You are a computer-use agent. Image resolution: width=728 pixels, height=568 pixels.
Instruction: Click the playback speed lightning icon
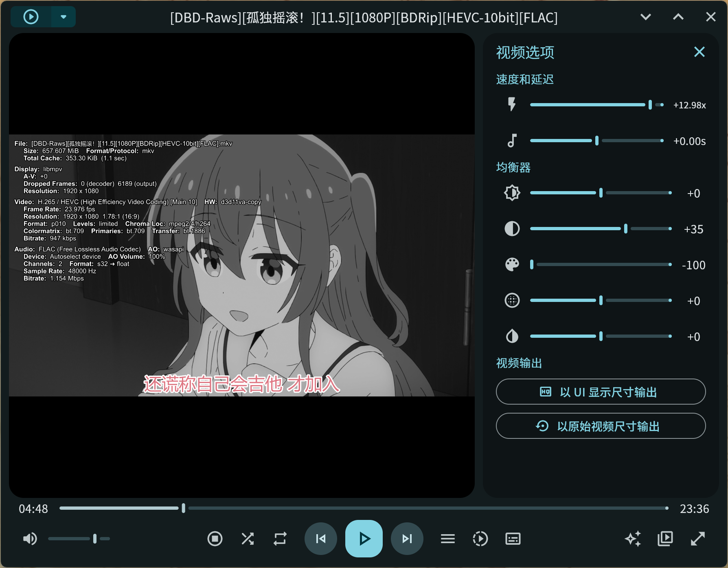click(512, 104)
